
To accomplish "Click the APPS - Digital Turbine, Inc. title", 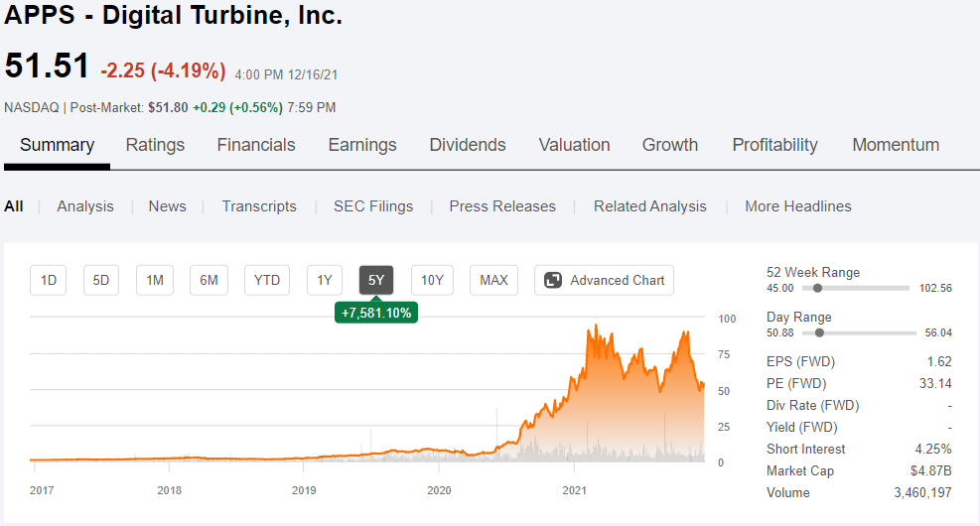I will pyautogui.click(x=173, y=15).
